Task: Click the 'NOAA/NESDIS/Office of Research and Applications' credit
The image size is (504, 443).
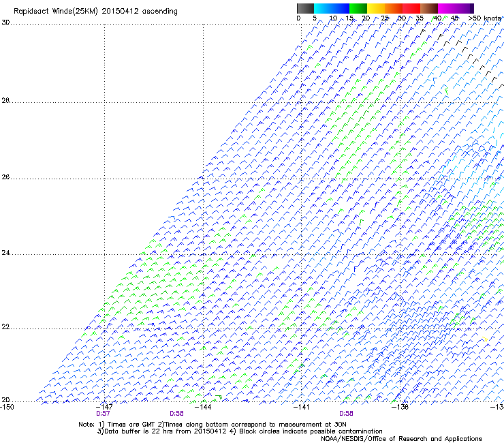Action: (401, 439)
